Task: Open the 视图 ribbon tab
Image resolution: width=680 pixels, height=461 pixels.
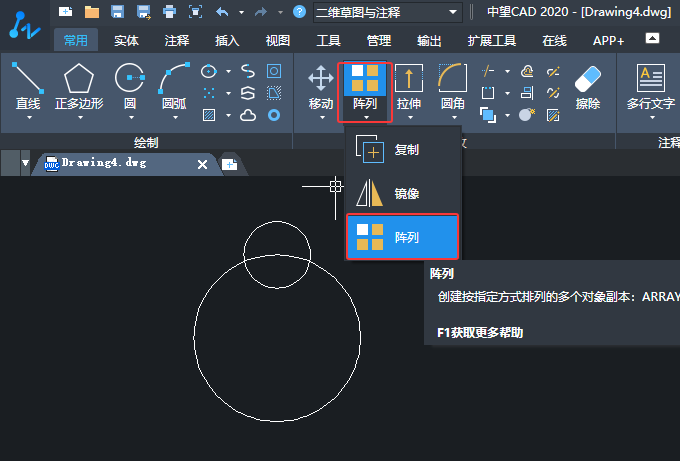Action: (278, 41)
